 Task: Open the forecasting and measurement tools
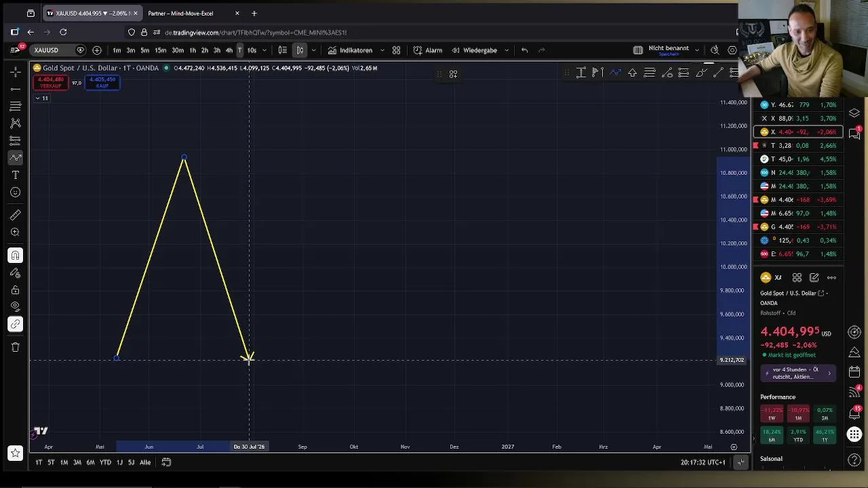point(15,141)
